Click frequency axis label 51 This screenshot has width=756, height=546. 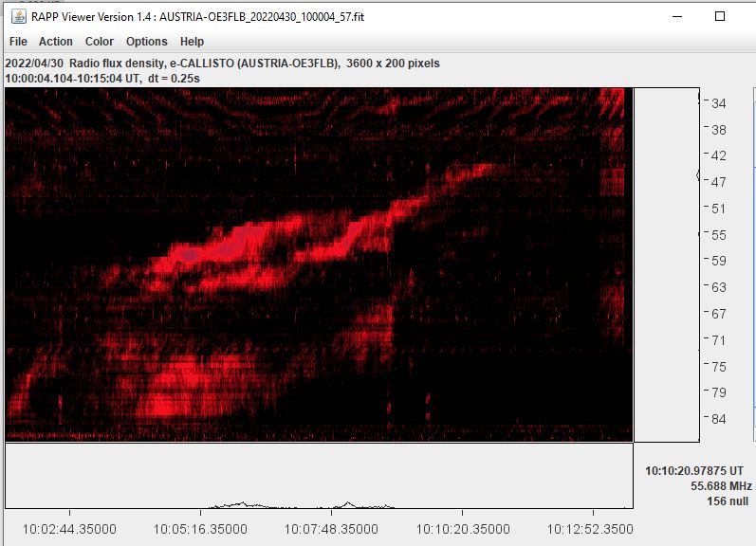point(718,209)
